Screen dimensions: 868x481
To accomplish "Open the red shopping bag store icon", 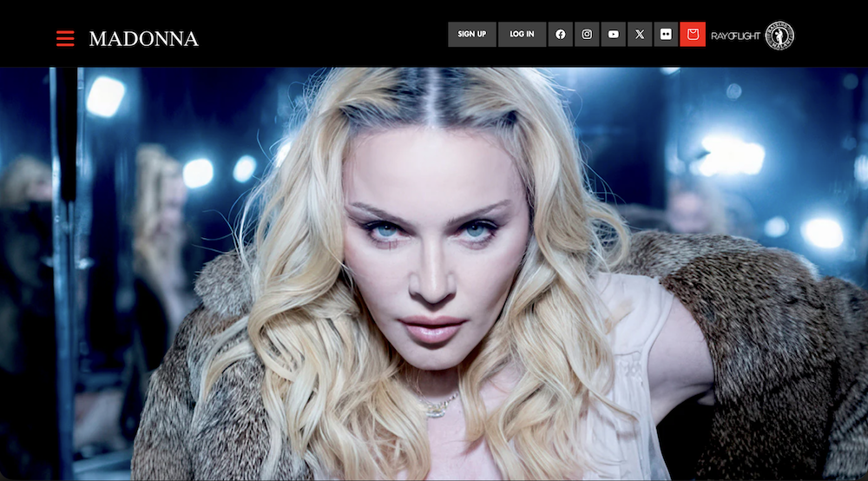I will (x=693, y=35).
